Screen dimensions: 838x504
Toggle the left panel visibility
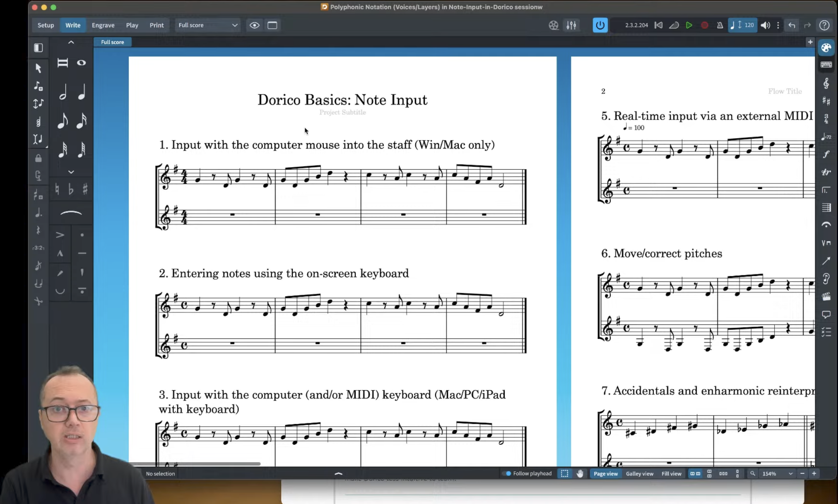[x=39, y=48]
